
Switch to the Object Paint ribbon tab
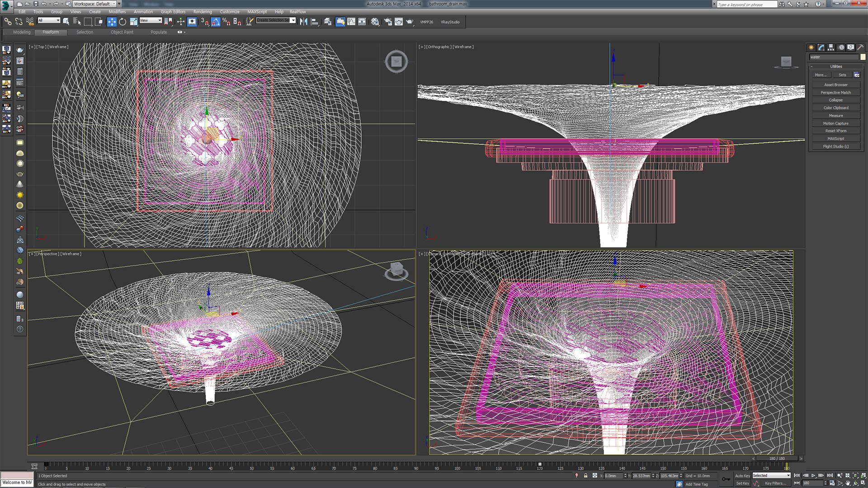[x=122, y=32]
